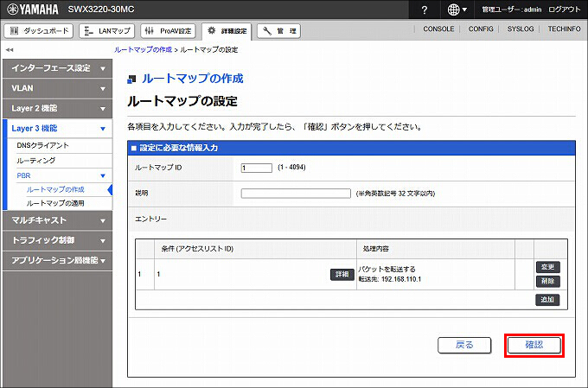Focus the ルートマップ ID input field
Viewport: 588px width, 388px height.
click(x=257, y=168)
